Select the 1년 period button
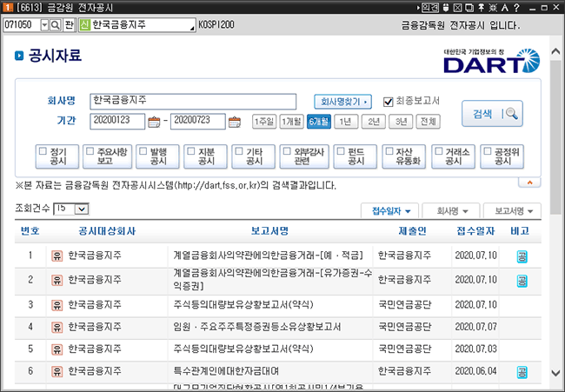 346,122
